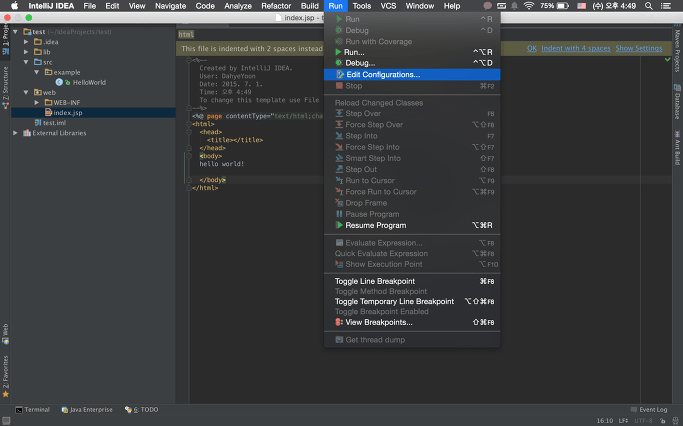Click the fold marker beside the head tag
Viewport: 683px width, 426px height.
[x=189, y=131]
